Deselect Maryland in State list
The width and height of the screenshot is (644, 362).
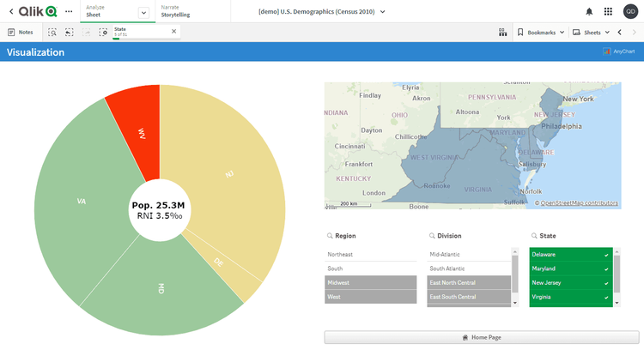click(x=570, y=268)
